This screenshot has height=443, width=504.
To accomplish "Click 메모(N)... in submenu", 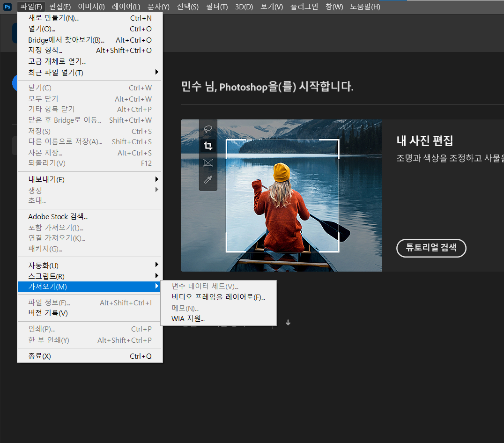I will 219,308.
